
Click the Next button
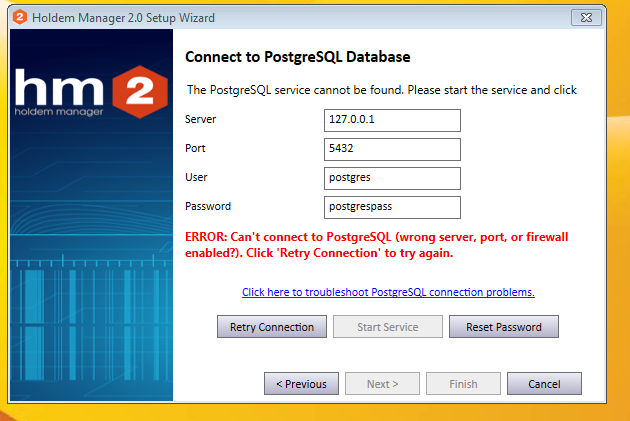coord(382,384)
